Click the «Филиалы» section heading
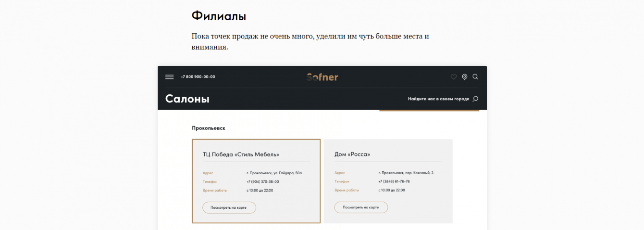The image size is (644, 230). tap(219, 16)
